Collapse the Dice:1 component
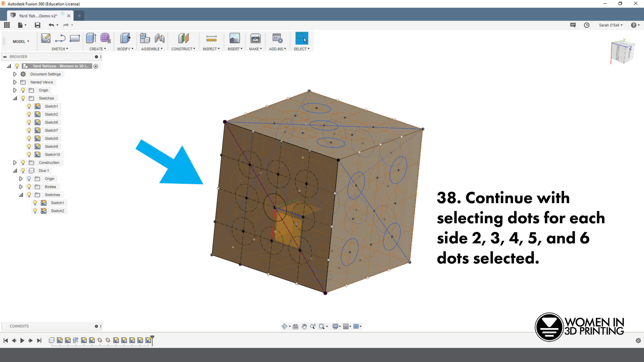This screenshot has height=362, width=644. (15, 170)
